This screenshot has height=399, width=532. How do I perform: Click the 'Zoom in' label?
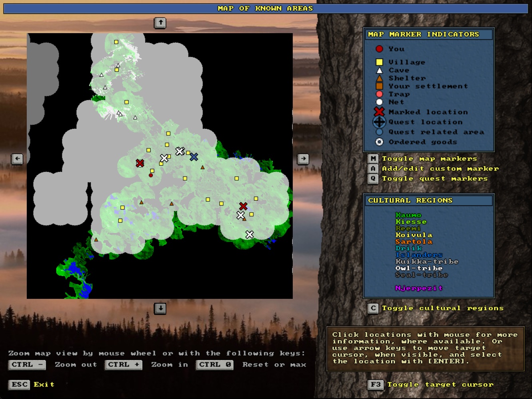coord(169,365)
